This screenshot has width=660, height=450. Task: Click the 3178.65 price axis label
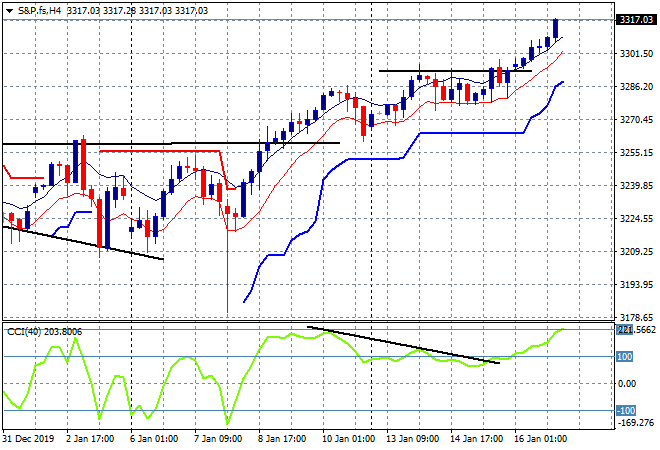636,317
